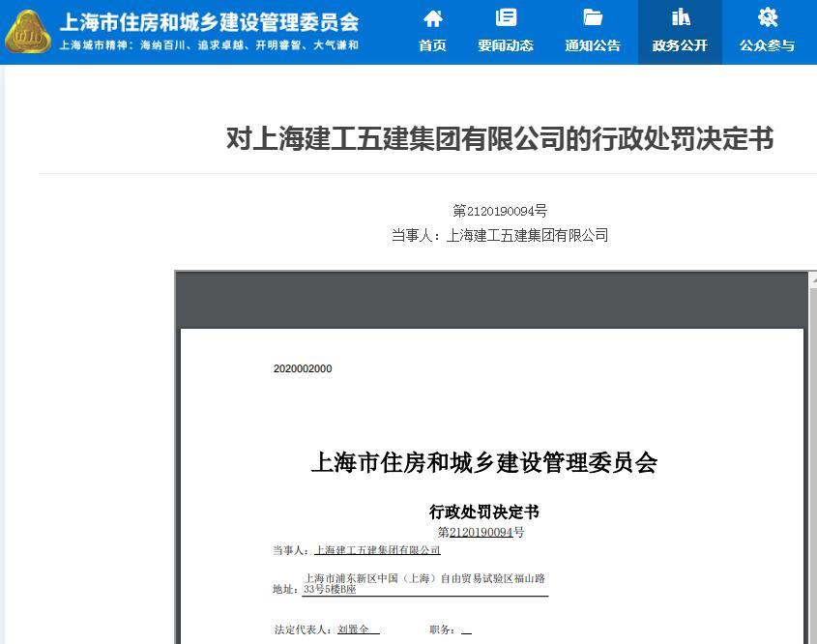This screenshot has width=817, height=644.
Task: Click the news icon above 要闻动态
Action: (506, 17)
